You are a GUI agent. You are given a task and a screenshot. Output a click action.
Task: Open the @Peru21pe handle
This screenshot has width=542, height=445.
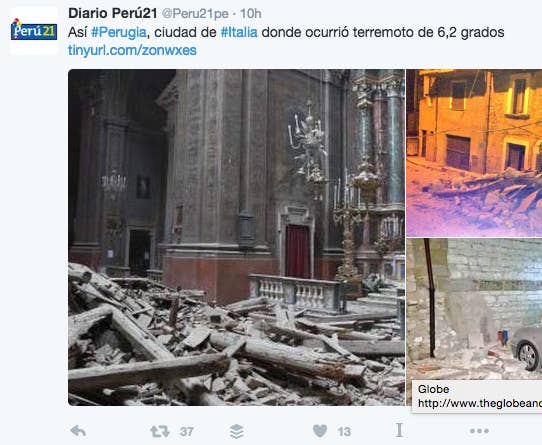195,14
